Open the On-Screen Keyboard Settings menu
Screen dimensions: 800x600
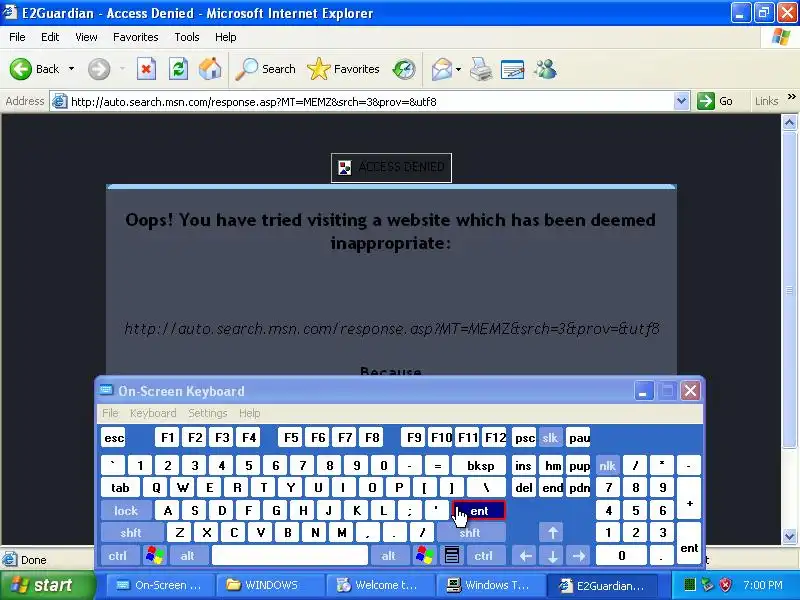coord(208,413)
